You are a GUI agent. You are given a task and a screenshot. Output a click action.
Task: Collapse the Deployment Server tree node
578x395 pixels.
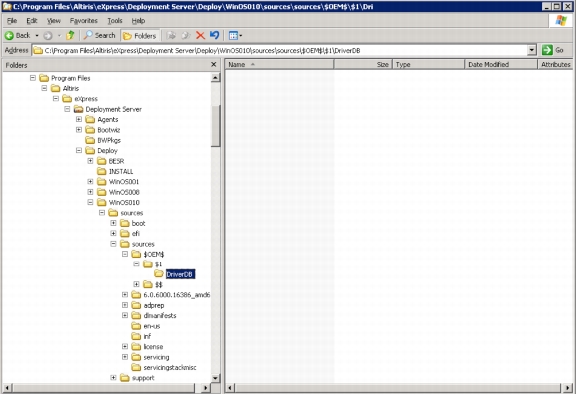(67, 109)
